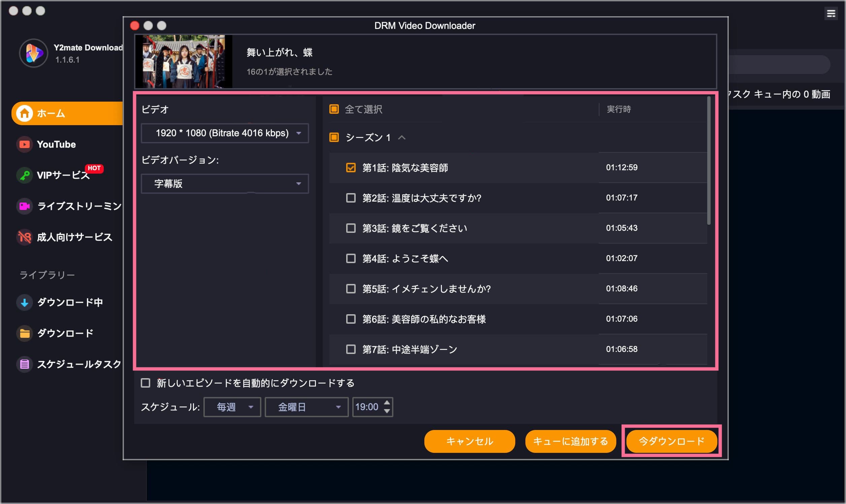Image resolution: width=846 pixels, height=504 pixels.
Task: Enable auto-download new episodes checkbox
Action: (145, 383)
